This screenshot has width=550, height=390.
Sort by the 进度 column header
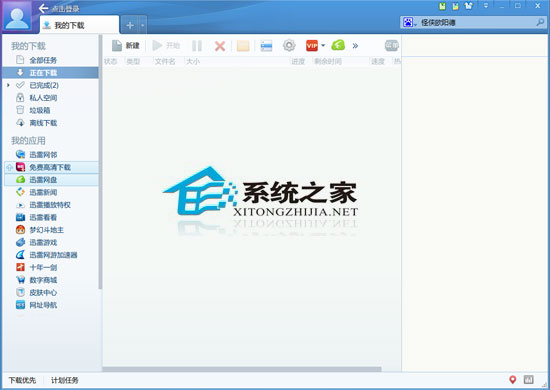298,62
